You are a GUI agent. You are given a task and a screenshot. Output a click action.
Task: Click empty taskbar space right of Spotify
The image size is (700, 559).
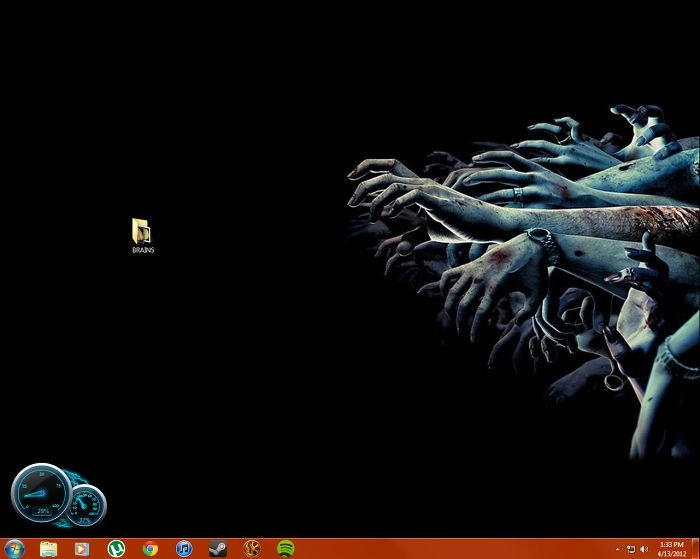[x=450, y=548]
